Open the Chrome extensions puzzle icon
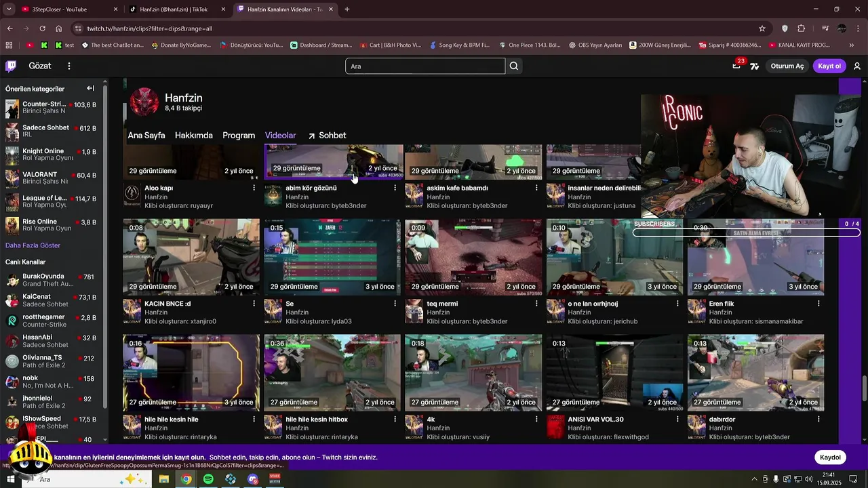Screen dimensions: 868x488 (x=801, y=28)
